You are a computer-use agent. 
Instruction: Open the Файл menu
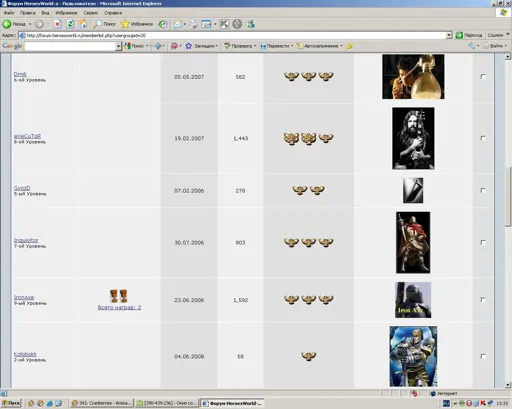tap(9, 13)
